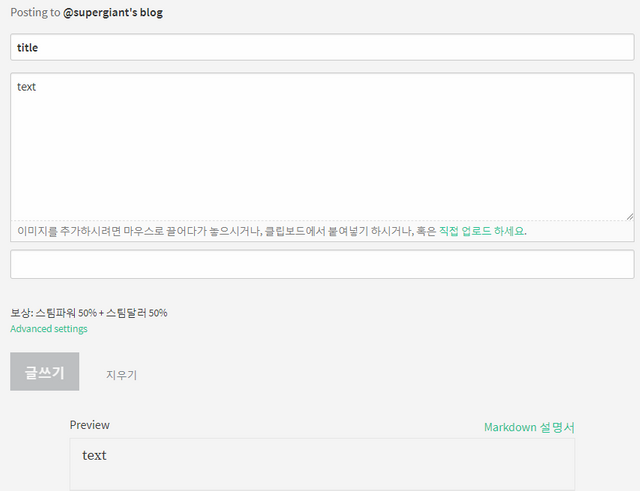The height and width of the screenshot is (491, 640).
Task: Place cursor after title in title field
Action: pyautogui.click(x=39, y=47)
